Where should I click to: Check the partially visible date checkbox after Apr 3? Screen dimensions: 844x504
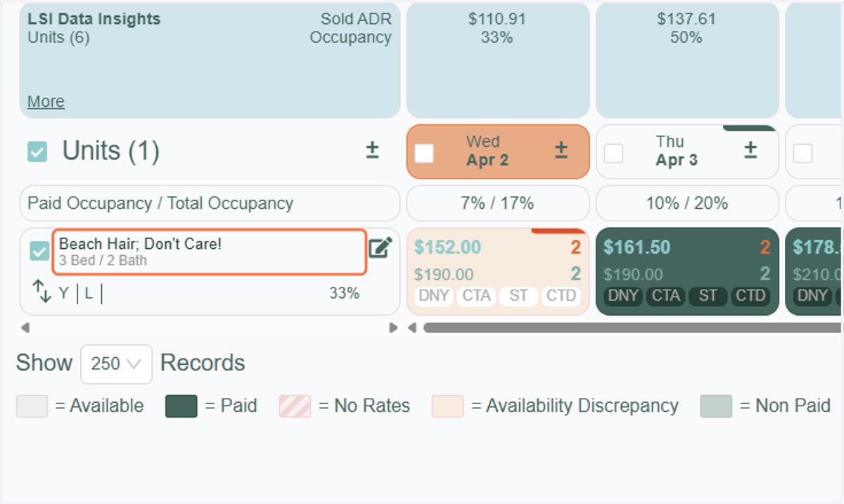pyautogui.click(x=803, y=153)
